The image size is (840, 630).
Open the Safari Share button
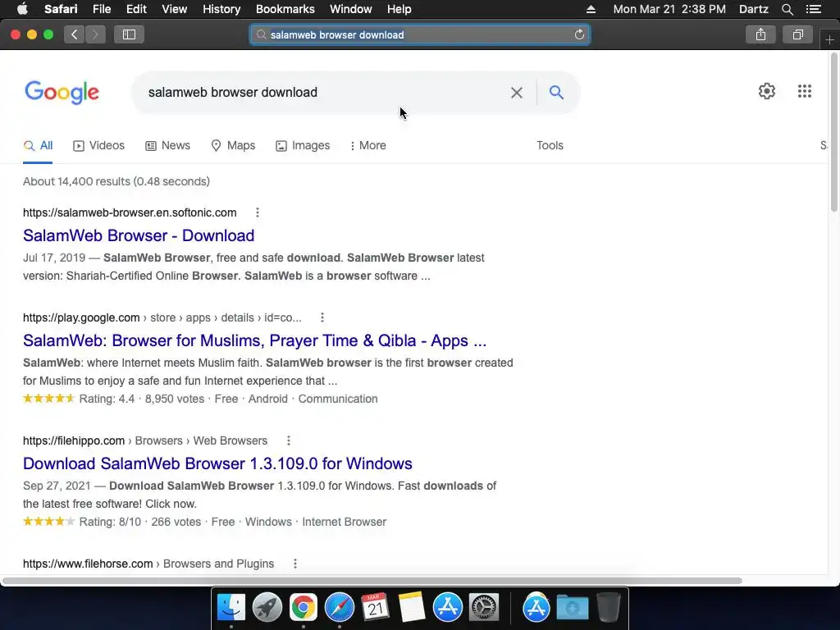point(760,34)
